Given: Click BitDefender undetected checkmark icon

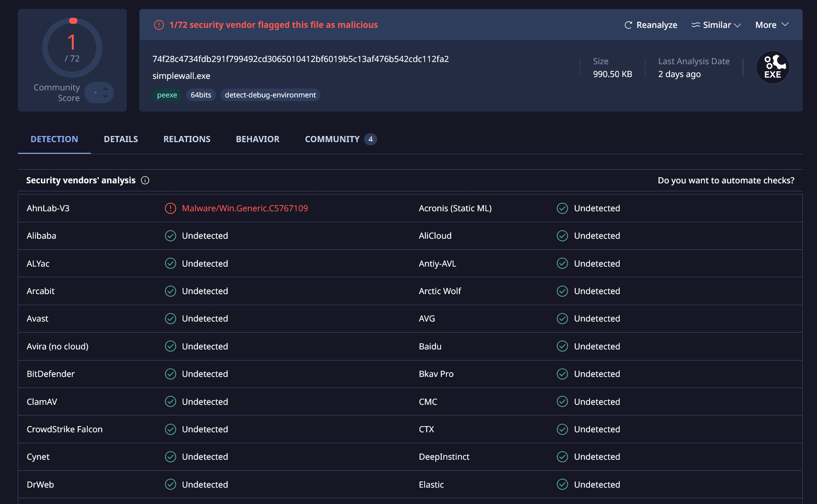Looking at the screenshot, I should (x=171, y=374).
